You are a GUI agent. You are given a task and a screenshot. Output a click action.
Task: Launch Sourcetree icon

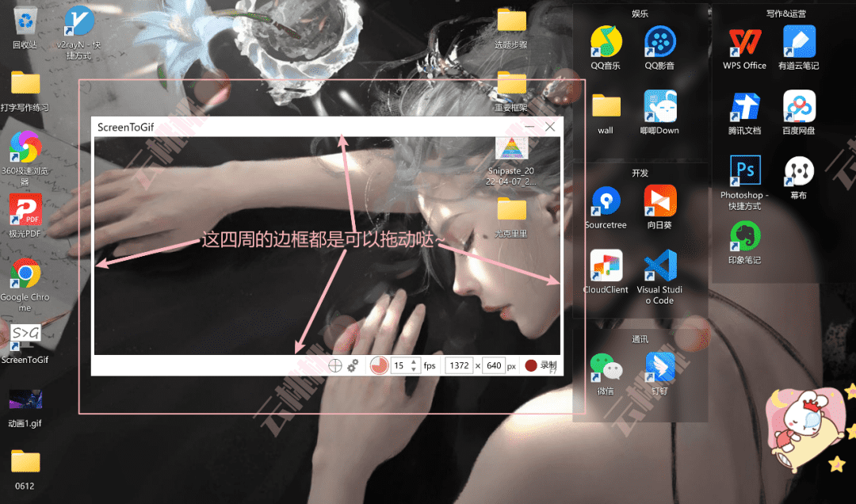(x=606, y=201)
